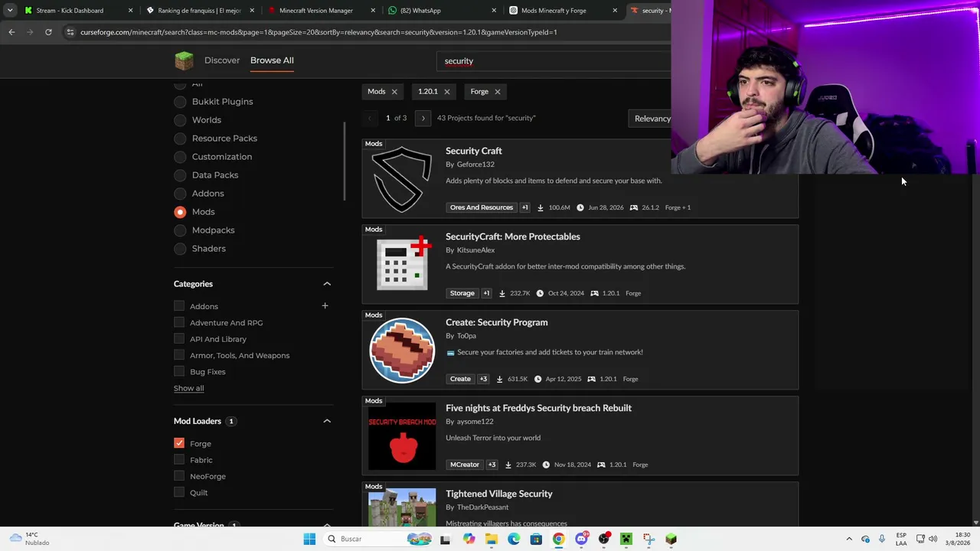980x551 pixels.
Task: Open Five nights at Freddys Security breach Rebuilt
Action: tap(538, 409)
